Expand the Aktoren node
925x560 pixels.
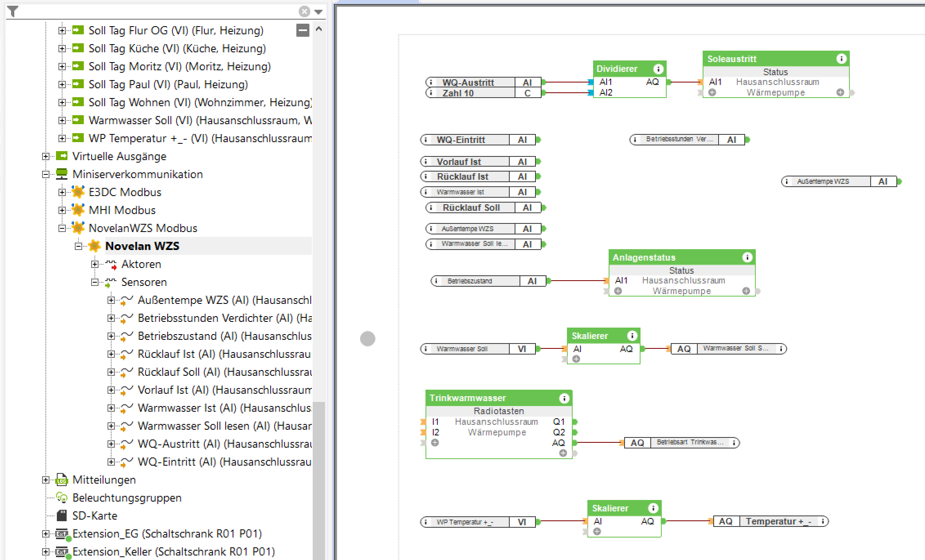pos(95,264)
